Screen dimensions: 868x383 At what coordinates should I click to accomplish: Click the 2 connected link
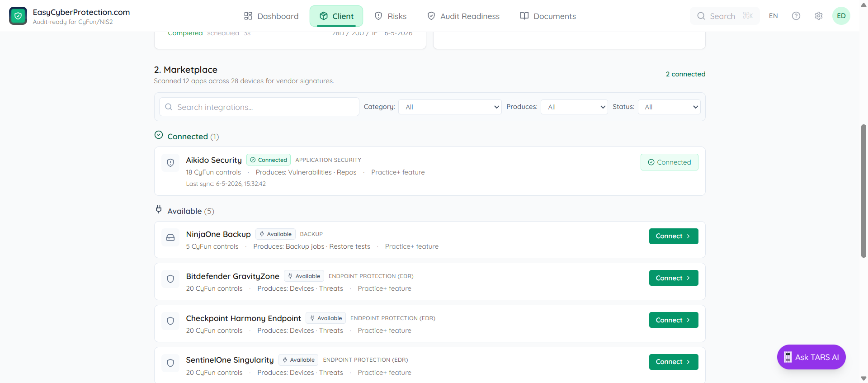[685, 74]
